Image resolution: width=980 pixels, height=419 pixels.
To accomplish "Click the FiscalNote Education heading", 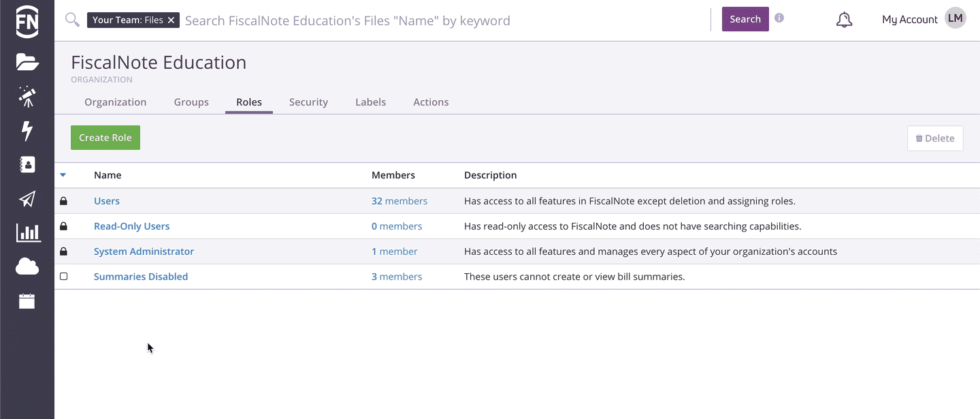I will tap(159, 63).
